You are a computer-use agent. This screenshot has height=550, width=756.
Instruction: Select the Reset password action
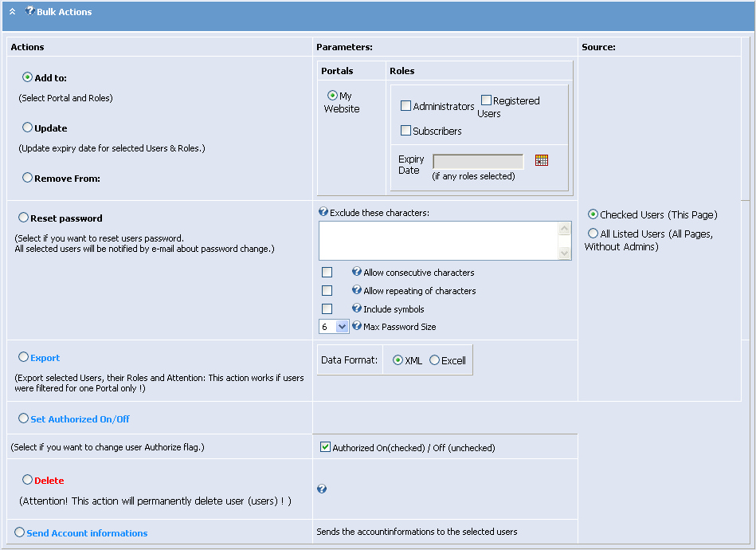(22, 218)
